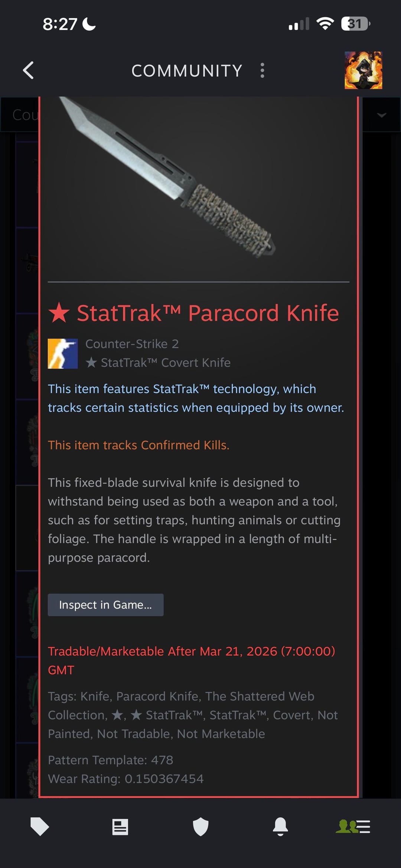Open the profile avatar in the header
401x868 pixels.
click(x=363, y=70)
